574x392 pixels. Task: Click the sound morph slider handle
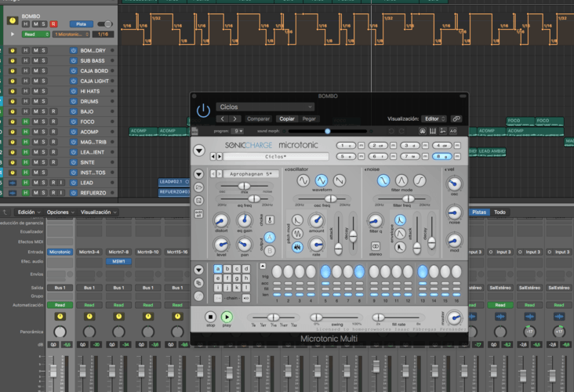(x=328, y=131)
